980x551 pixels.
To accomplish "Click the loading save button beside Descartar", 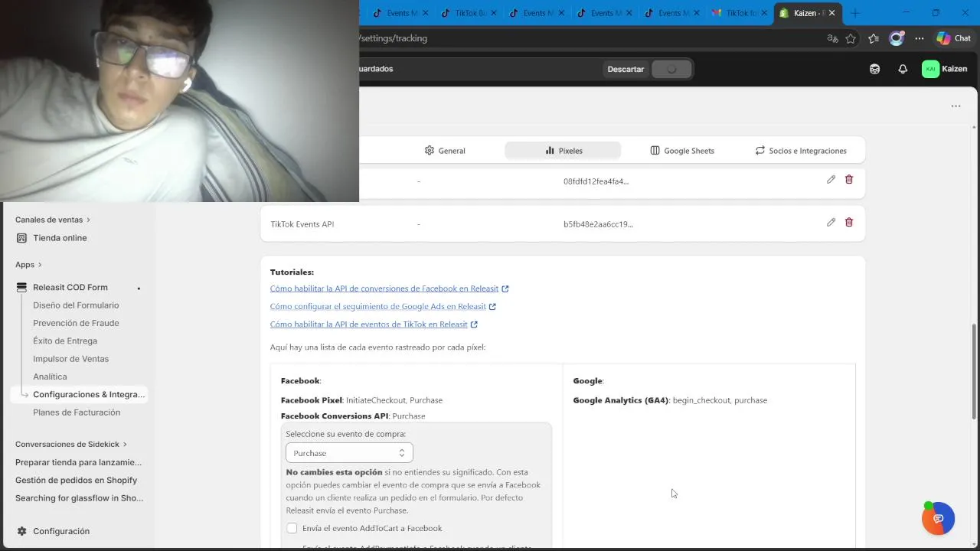I will [x=671, y=69].
